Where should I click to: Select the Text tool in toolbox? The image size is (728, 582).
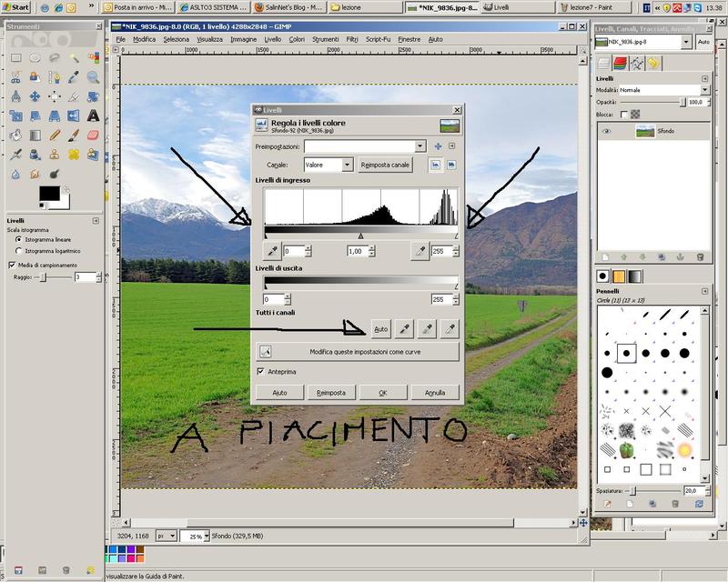pos(93,115)
